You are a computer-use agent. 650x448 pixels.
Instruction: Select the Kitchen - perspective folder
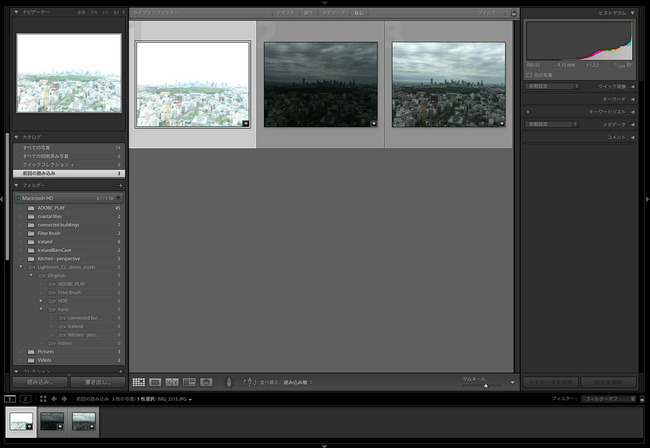(x=69, y=259)
